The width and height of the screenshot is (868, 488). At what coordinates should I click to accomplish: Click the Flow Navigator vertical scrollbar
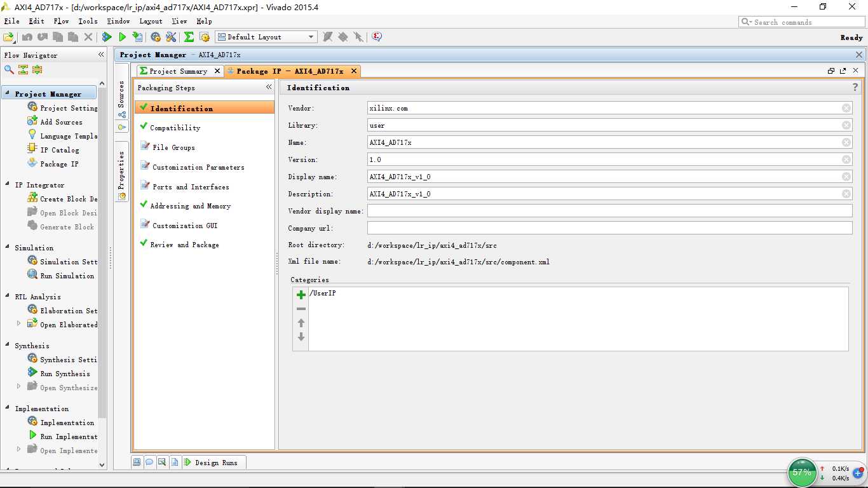(102, 254)
